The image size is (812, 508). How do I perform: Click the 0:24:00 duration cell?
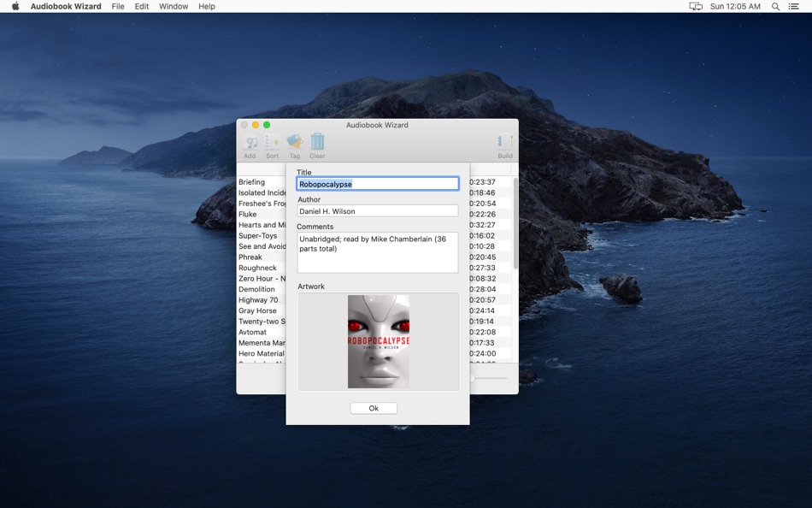482,353
